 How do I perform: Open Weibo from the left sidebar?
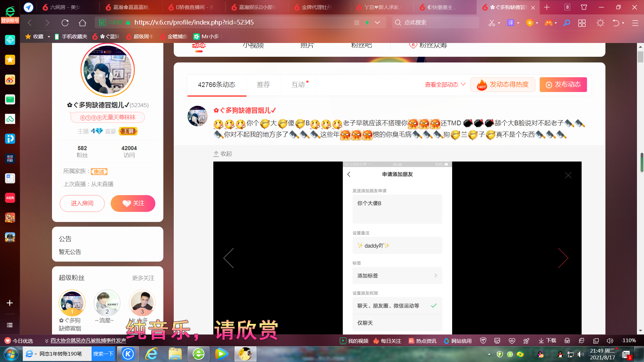(x=10, y=80)
